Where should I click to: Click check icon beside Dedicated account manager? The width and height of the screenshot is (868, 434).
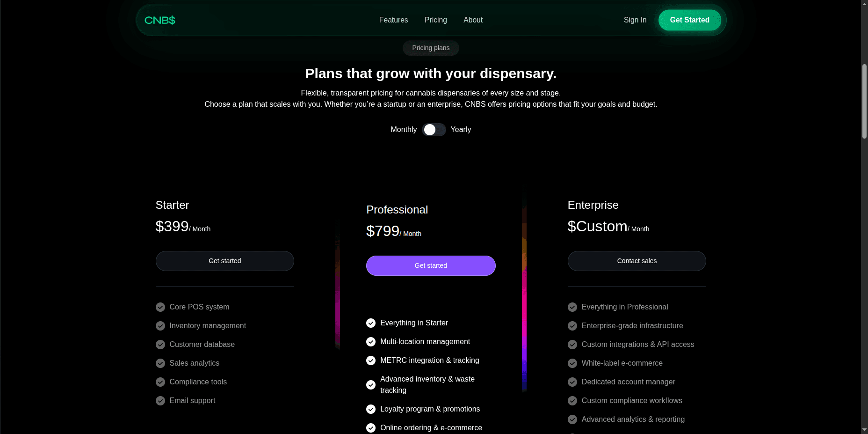(x=572, y=382)
